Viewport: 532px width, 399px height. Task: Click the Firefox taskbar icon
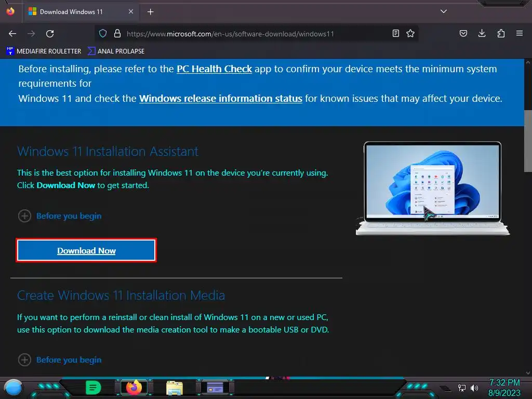tap(134, 388)
